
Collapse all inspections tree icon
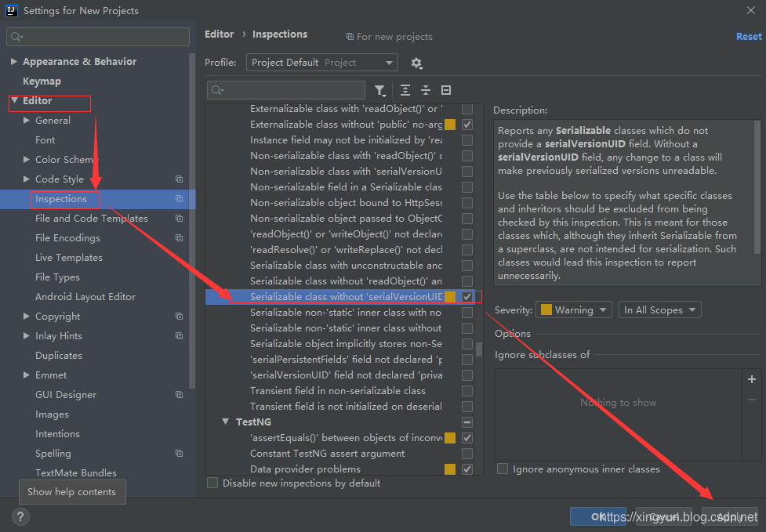pos(426,90)
